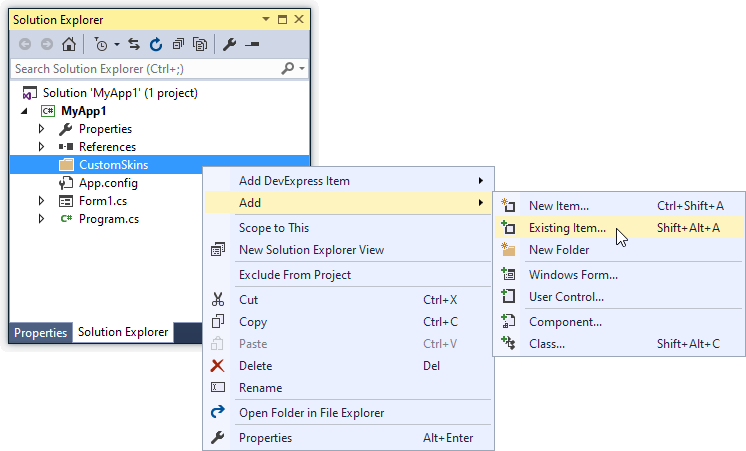Click the Back navigation arrow in toolbar
Viewport: 746px width, 451px height.
pos(25,45)
